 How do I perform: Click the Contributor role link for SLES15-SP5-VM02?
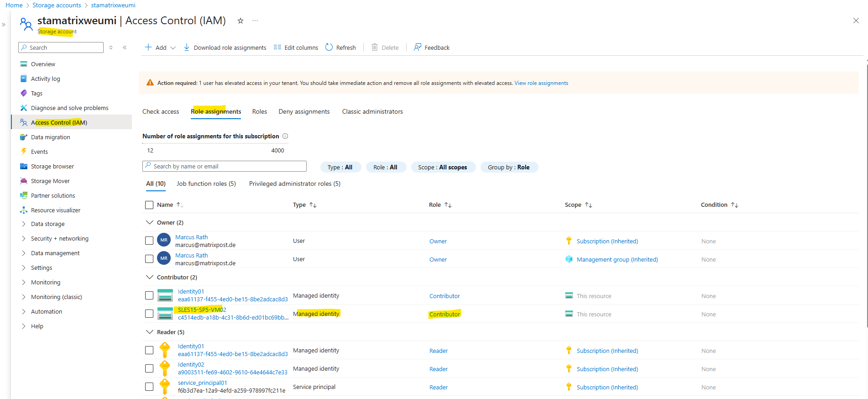tap(444, 314)
